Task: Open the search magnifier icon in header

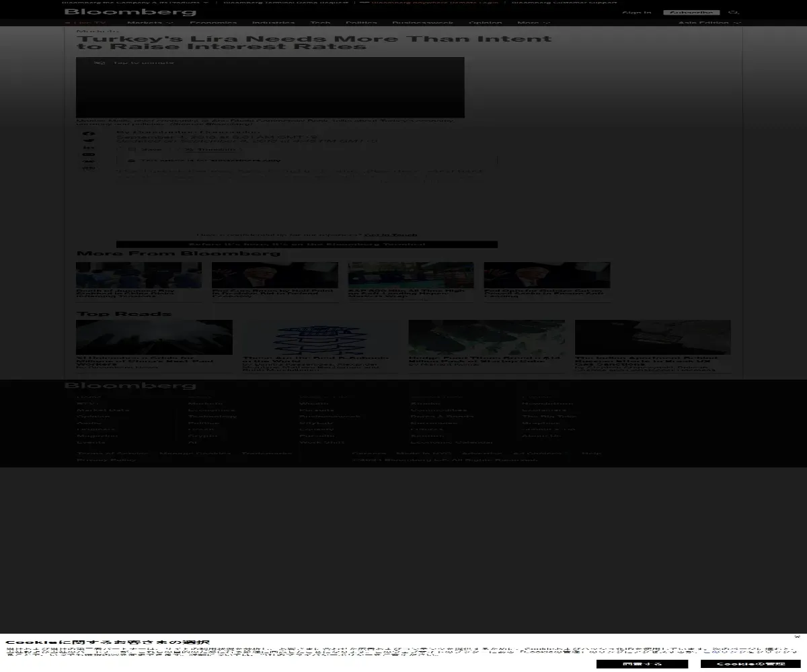Action: (x=734, y=12)
